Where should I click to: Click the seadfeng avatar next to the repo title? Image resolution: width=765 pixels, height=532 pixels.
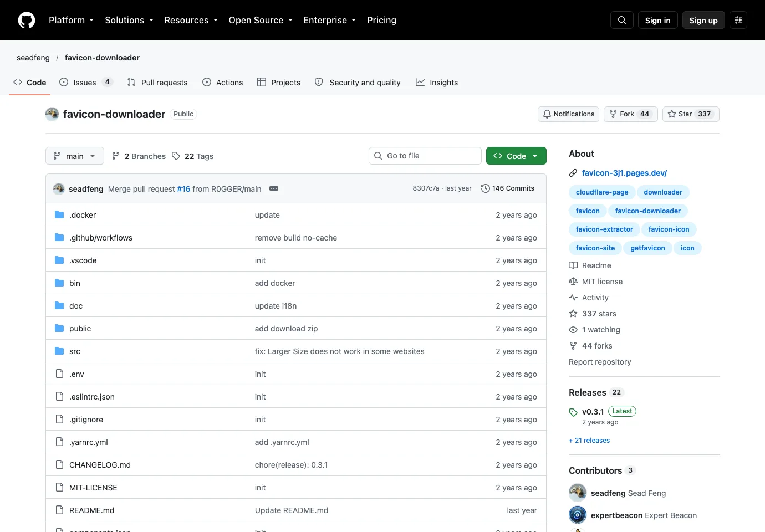click(52, 114)
